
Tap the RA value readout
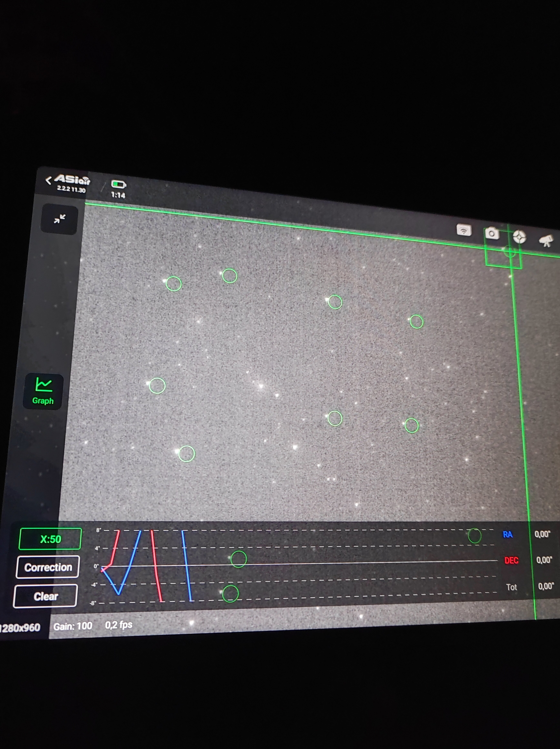542,534
